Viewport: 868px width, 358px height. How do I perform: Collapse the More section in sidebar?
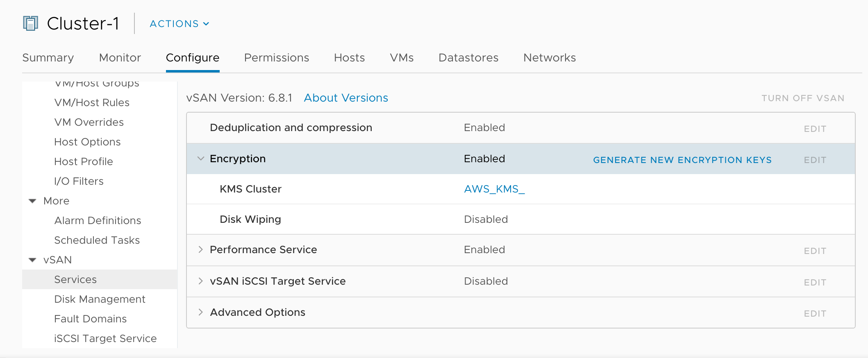coord(32,201)
